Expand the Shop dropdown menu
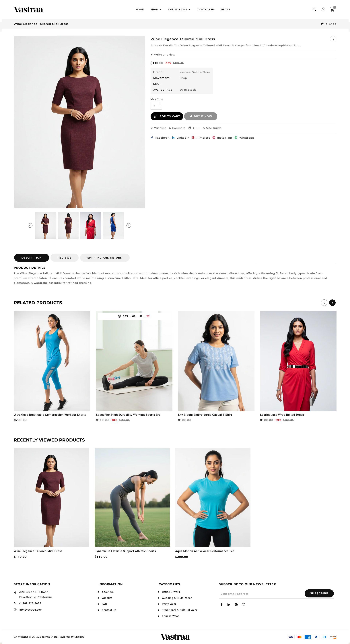Viewport: 350px width, 644px height. 156,9
